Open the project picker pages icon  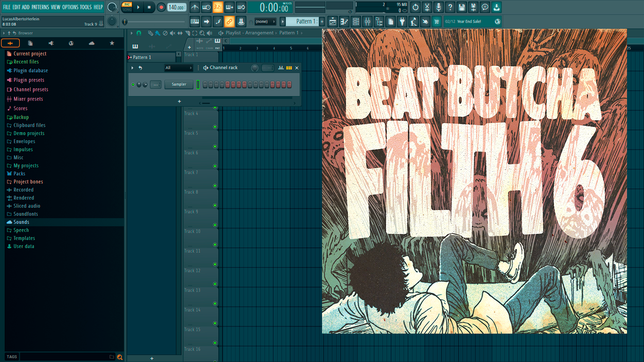click(390, 21)
